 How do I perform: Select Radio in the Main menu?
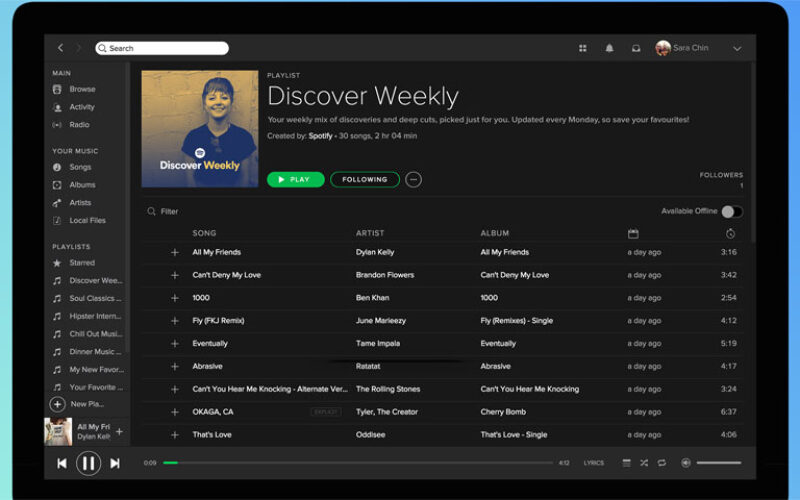[79, 125]
